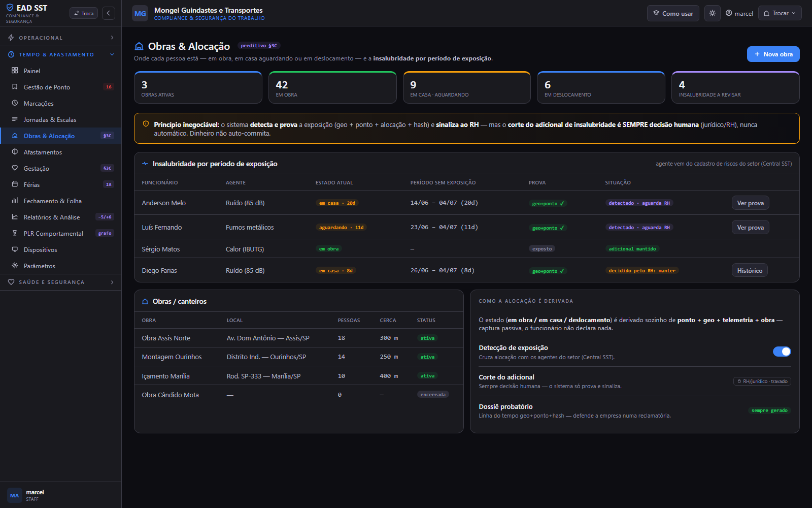
Task: Click the Painel grid icon in sidebar
Action: click(x=15, y=71)
